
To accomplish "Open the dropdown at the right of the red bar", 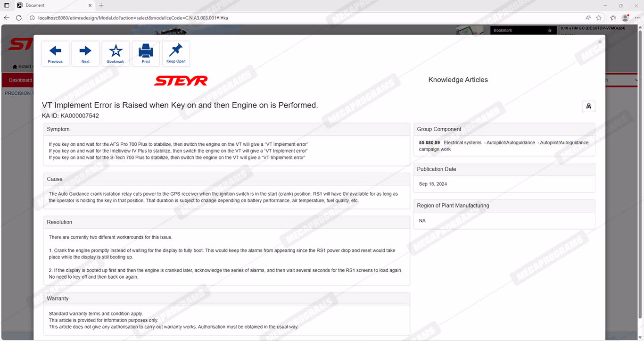I will pos(636,80).
